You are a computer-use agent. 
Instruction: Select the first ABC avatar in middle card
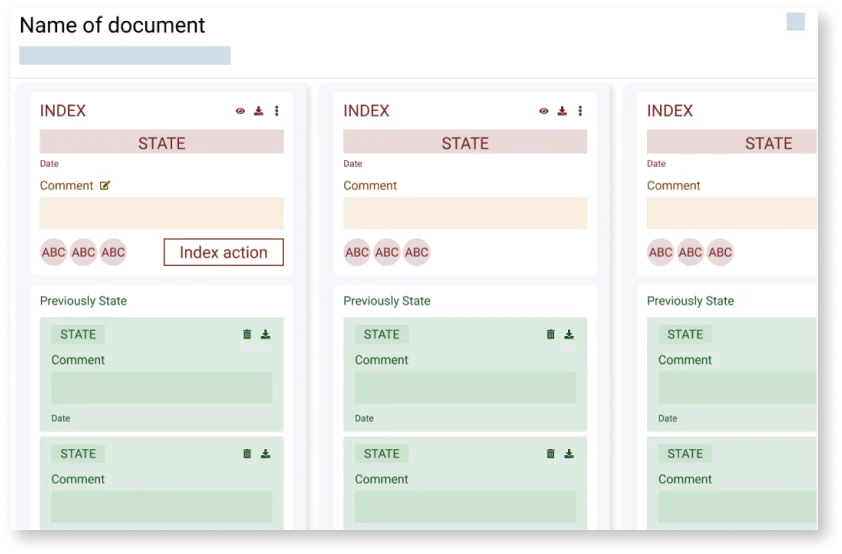[x=357, y=252]
